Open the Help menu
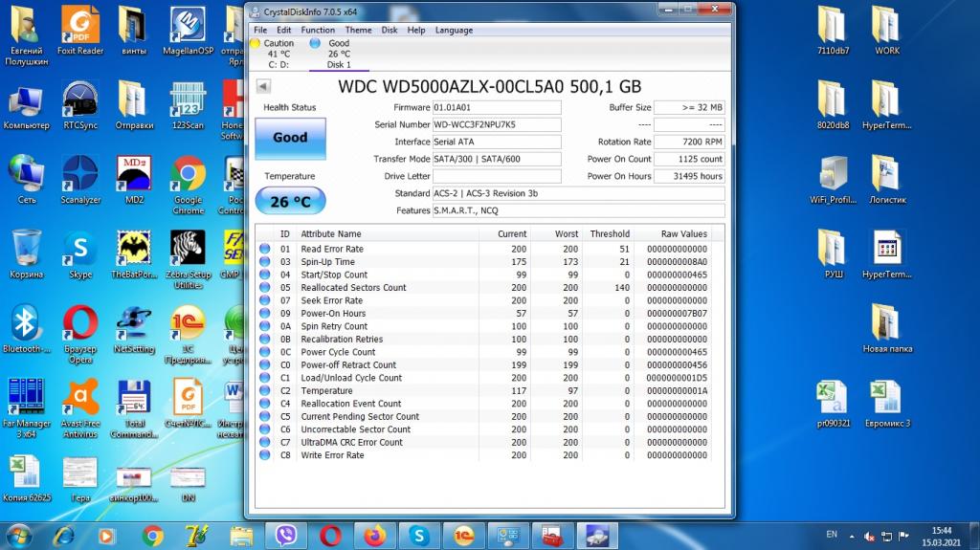980x550 pixels. pos(416,30)
